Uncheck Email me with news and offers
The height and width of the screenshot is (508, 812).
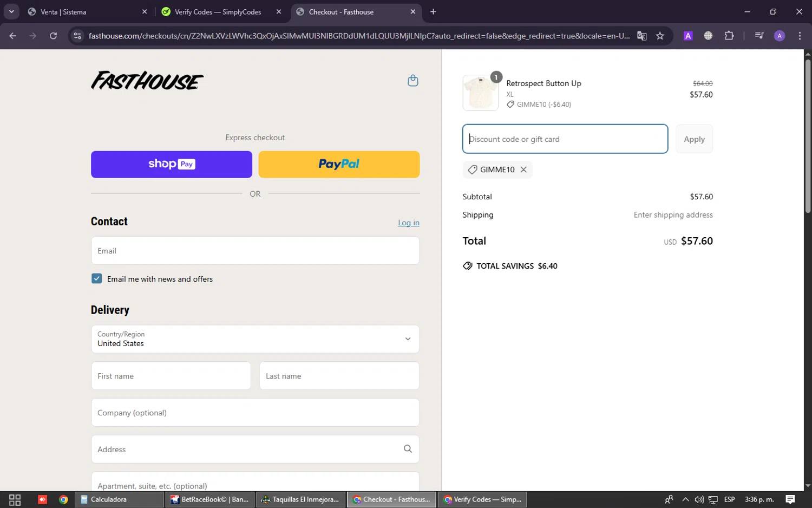point(96,278)
